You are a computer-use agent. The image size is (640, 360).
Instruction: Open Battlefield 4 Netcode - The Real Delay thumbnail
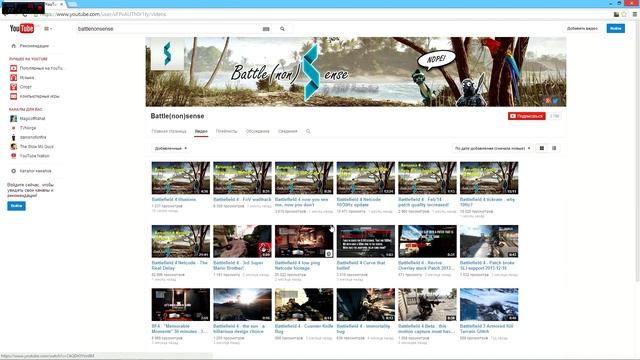tap(180, 241)
